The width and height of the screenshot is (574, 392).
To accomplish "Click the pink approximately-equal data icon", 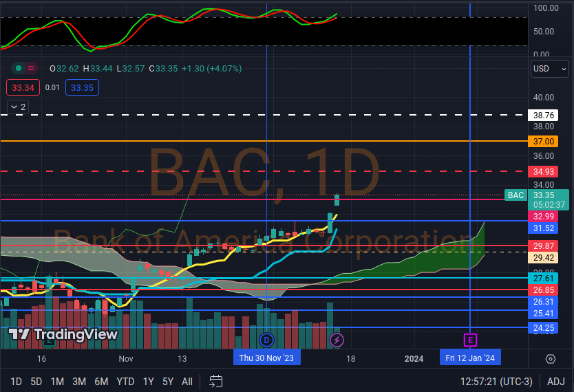I will pos(31,68).
